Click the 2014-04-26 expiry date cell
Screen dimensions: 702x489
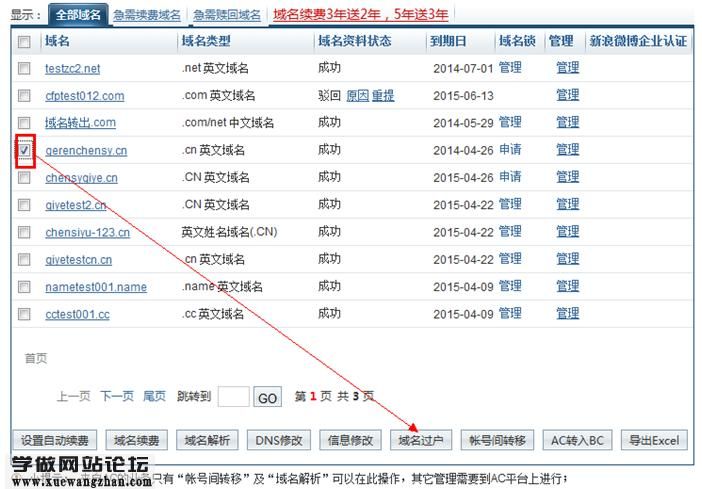coord(463,150)
